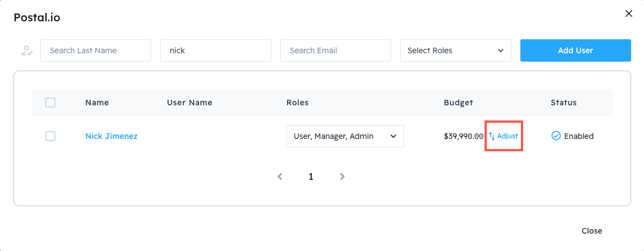The width and height of the screenshot is (644, 251).
Task: Click the first name field containing nick
Action: click(x=215, y=50)
